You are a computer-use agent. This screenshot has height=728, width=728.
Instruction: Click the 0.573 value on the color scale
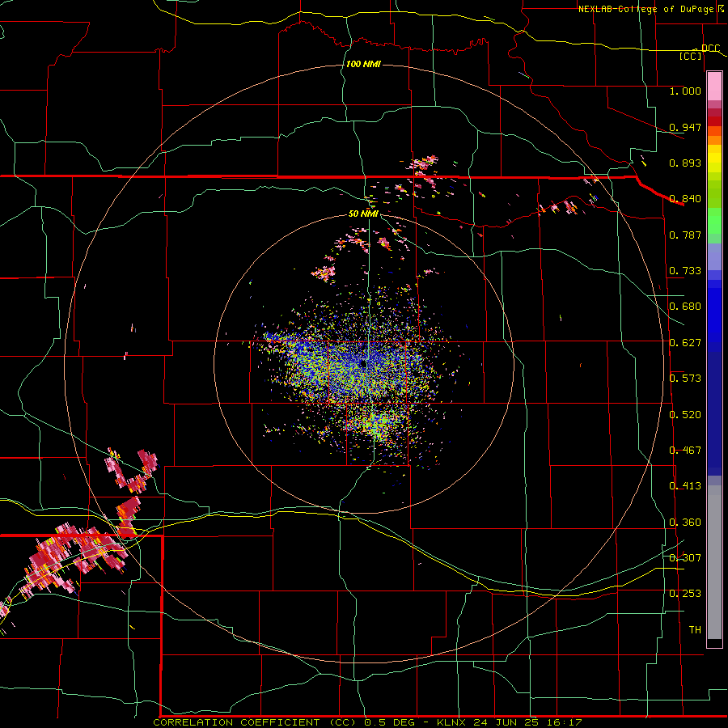685,379
